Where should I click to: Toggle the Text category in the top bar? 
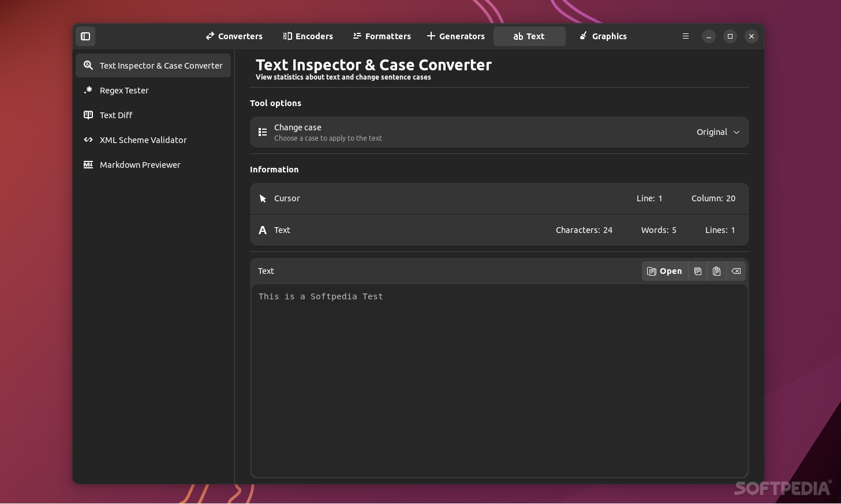tap(529, 36)
